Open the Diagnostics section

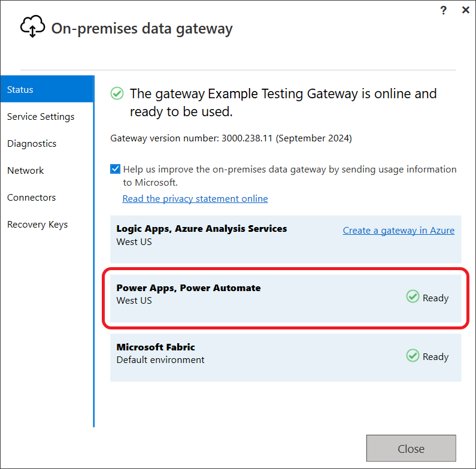pyautogui.click(x=32, y=144)
